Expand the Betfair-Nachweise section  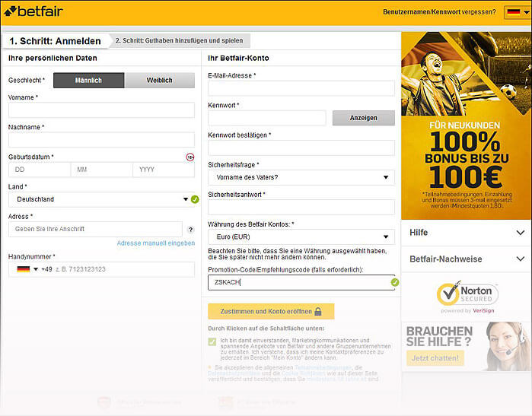tap(467, 259)
